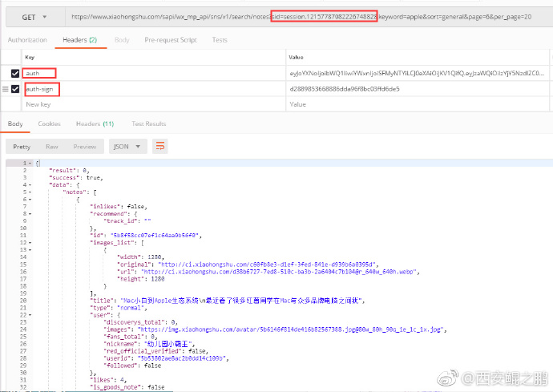Grab the drag handle of auth-sign row
Viewport: 553px width, 392px height.
click(5, 89)
